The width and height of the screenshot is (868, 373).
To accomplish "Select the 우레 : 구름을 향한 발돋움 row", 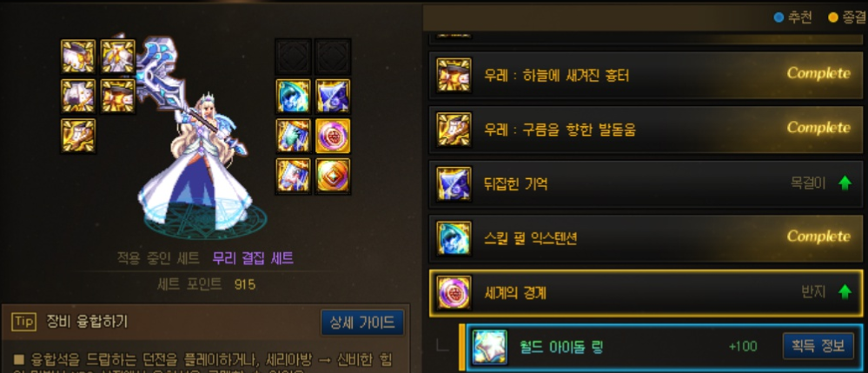I will click(x=646, y=130).
